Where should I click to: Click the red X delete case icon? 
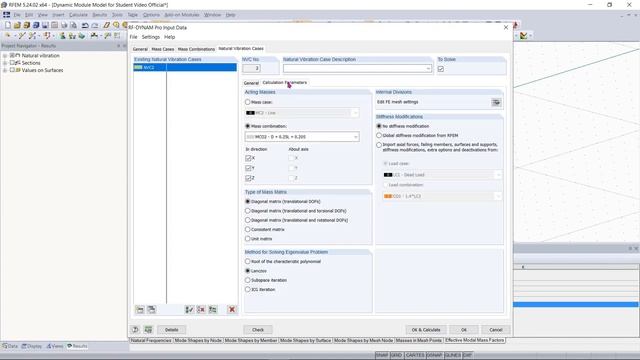point(232,310)
